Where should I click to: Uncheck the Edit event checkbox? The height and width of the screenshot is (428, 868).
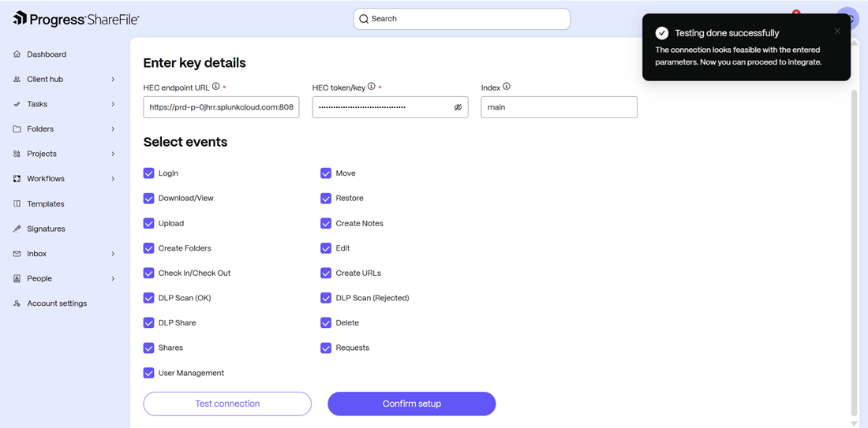tap(326, 248)
